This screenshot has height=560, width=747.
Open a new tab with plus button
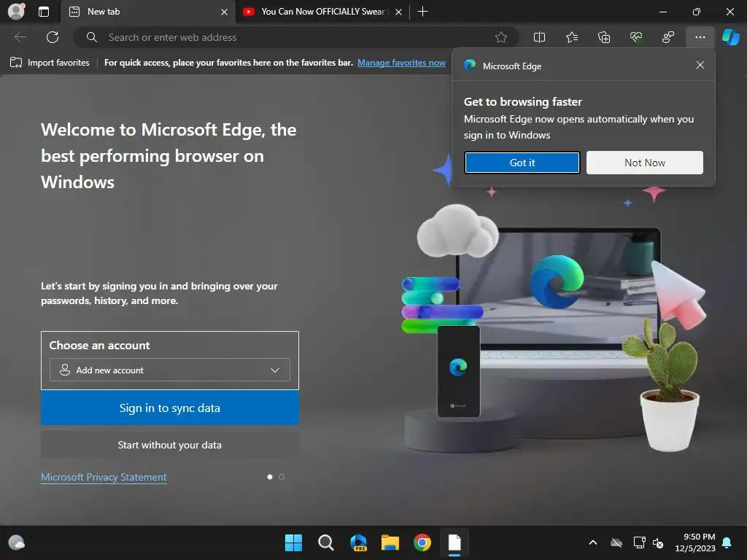tap(422, 12)
